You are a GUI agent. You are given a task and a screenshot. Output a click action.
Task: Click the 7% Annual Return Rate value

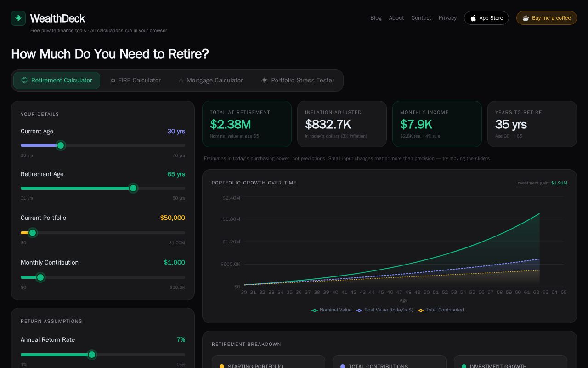coord(181,340)
